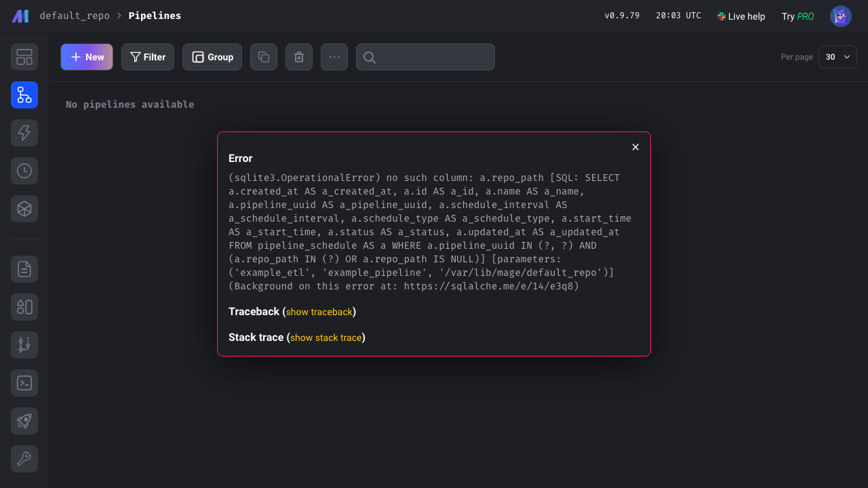Click the v0.9.79 version label
The image size is (868, 488).
pos(622,16)
